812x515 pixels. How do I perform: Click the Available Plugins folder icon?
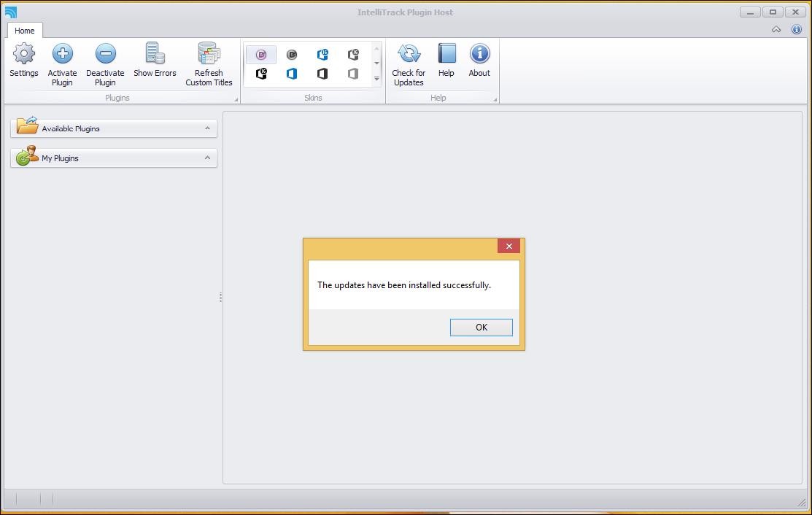pyautogui.click(x=27, y=125)
